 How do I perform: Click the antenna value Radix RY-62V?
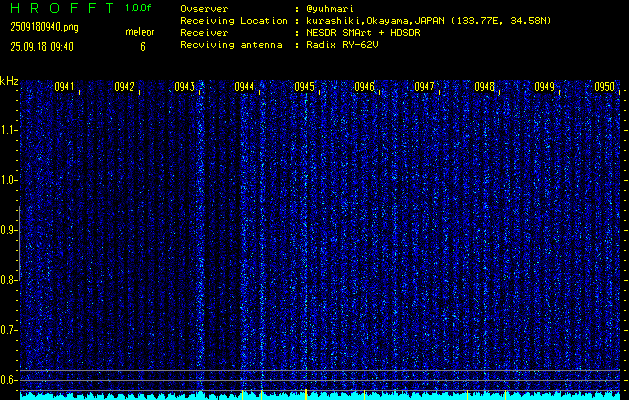[342, 45]
